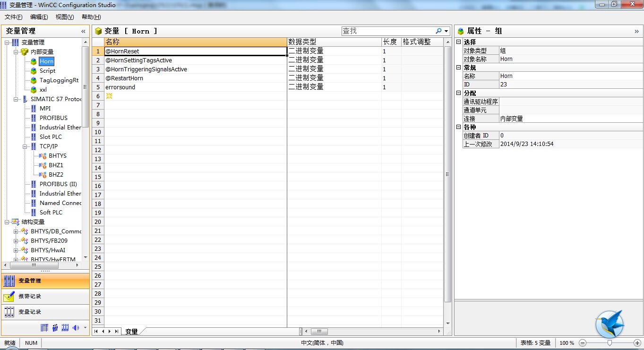Click the BHTYS connection icon
Image resolution: width=644 pixels, height=350 pixels.
[43, 156]
